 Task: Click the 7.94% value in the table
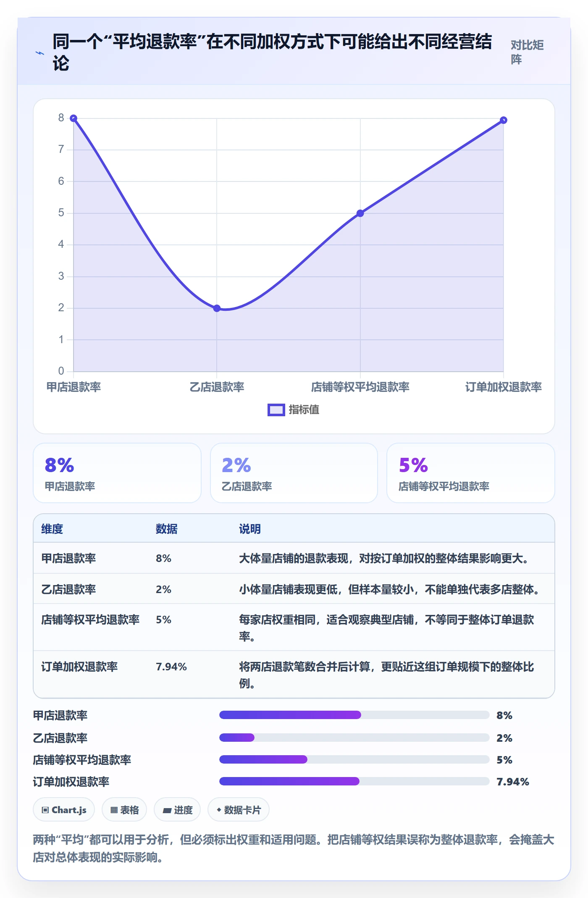(171, 667)
